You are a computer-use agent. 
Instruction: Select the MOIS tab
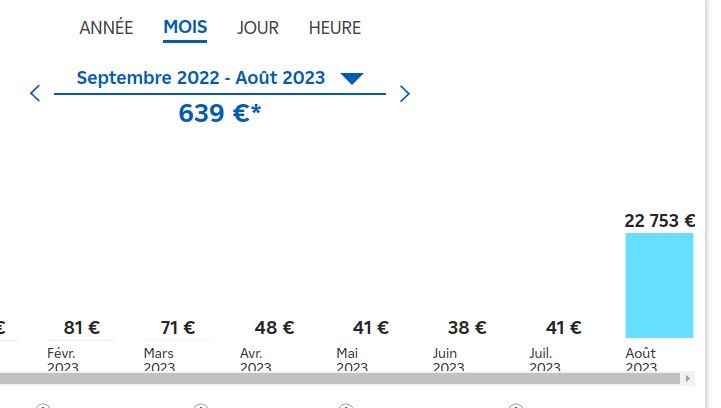185,27
